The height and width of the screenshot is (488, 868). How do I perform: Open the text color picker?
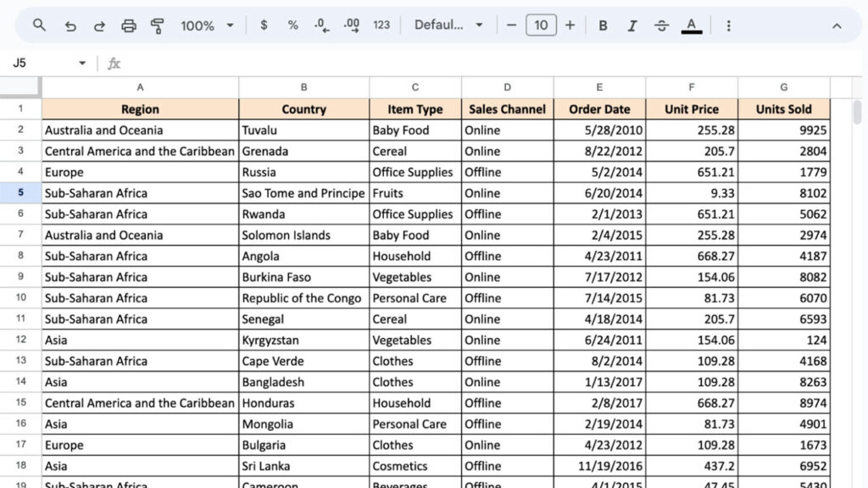pos(692,25)
